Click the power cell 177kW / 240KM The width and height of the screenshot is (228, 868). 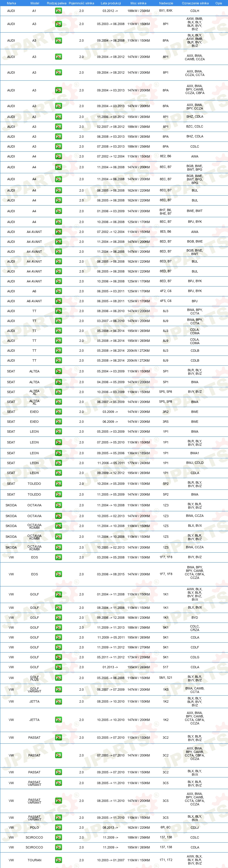tap(138, 463)
